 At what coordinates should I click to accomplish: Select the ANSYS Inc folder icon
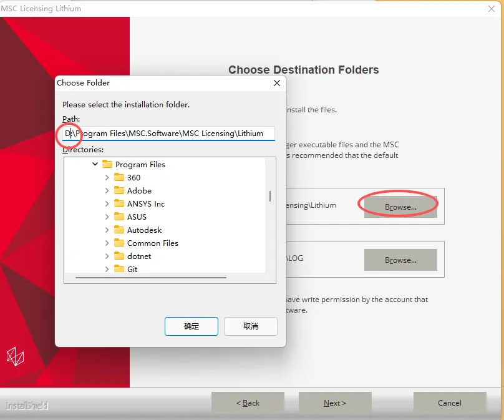tap(119, 203)
